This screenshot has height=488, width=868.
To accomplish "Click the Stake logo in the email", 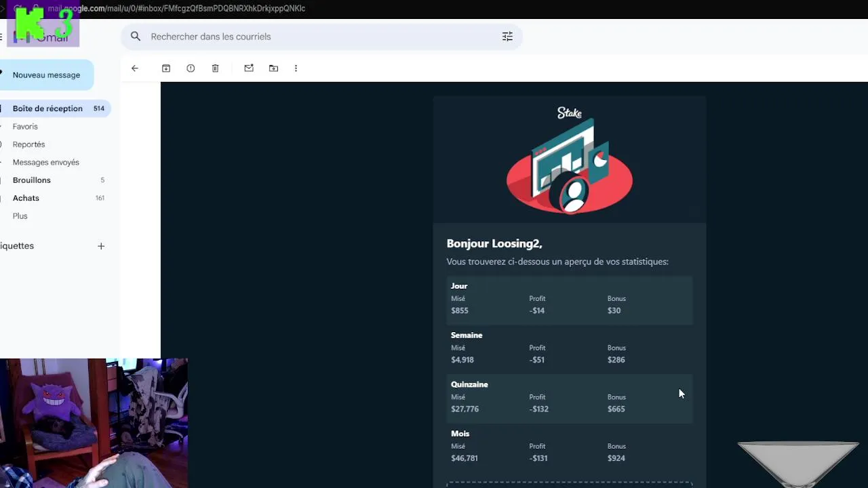I will click(570, 113).
